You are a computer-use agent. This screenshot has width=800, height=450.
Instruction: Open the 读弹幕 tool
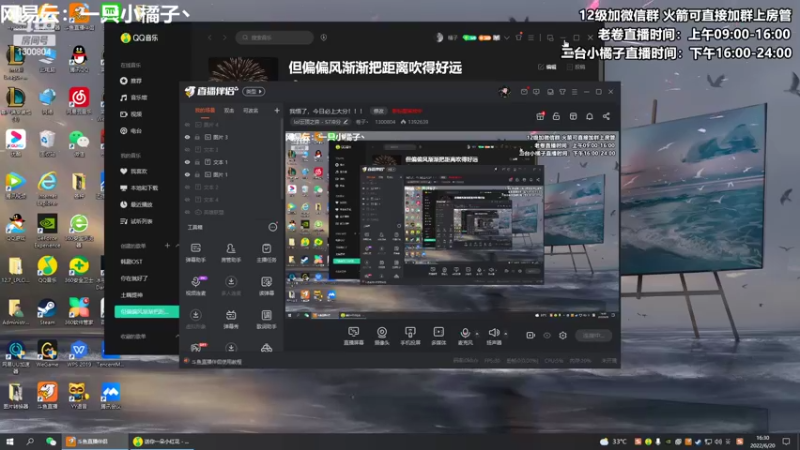pyautogui.click(x=266, y=286)
